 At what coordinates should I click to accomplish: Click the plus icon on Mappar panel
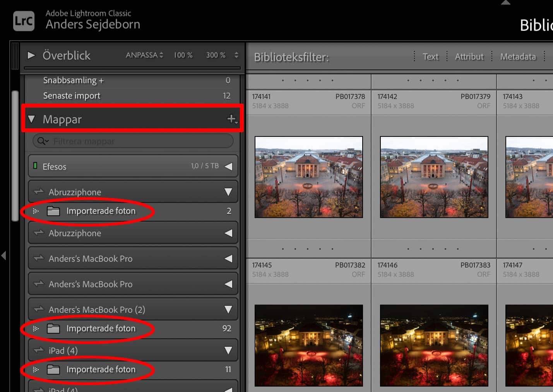[x=231, y=119]
